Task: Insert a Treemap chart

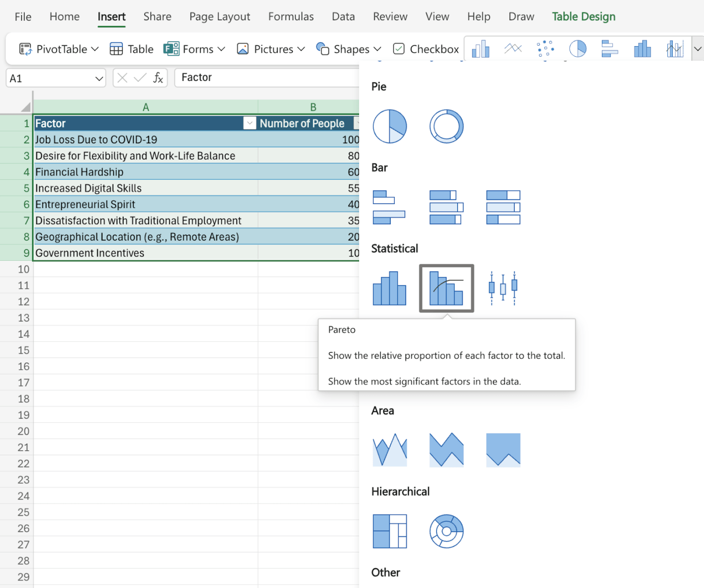Action: pos(389,531)
